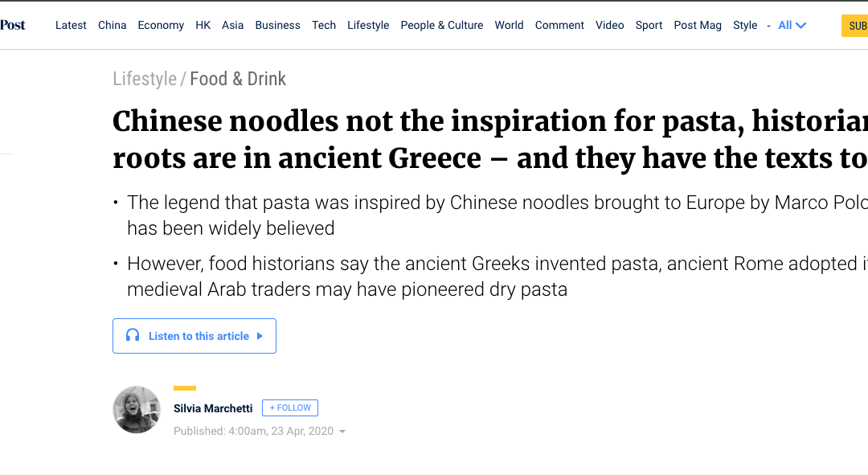The width and height of the screenshot is (868, 475).
Task: Expand the blue chevron next to All
Action: (802, 25)
